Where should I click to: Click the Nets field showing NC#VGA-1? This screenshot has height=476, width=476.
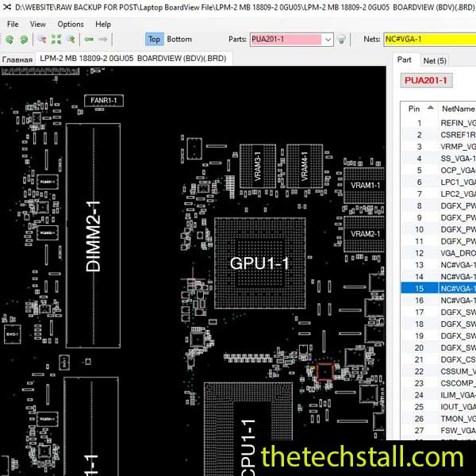coord(429,40)
